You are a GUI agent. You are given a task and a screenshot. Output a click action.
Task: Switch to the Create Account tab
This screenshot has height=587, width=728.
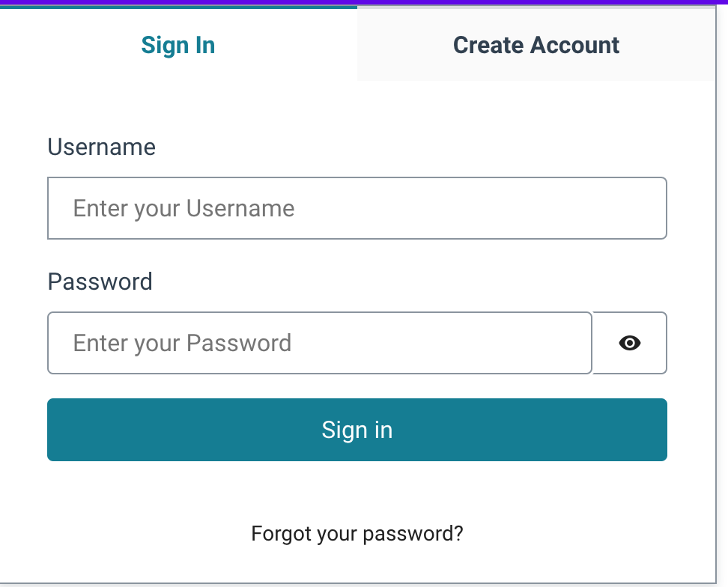click(x=536, y=45)
